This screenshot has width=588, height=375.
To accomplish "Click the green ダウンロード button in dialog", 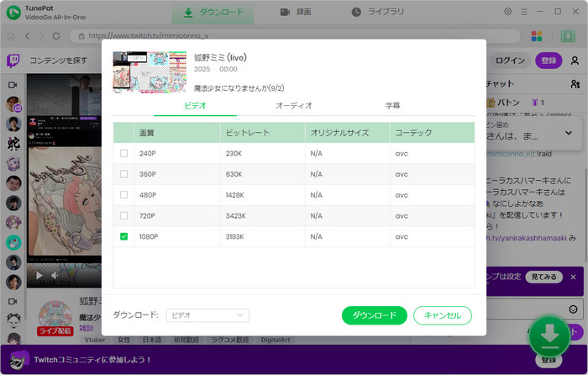I will coord(375,315).
